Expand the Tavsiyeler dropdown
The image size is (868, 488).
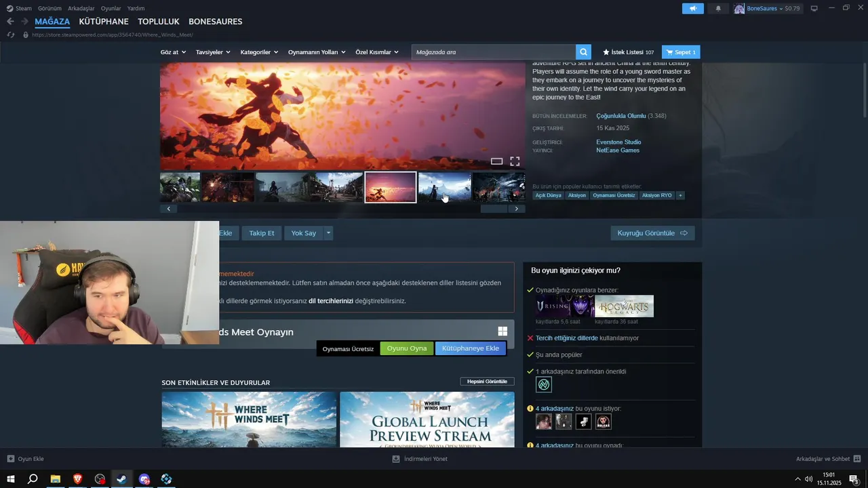213,52
